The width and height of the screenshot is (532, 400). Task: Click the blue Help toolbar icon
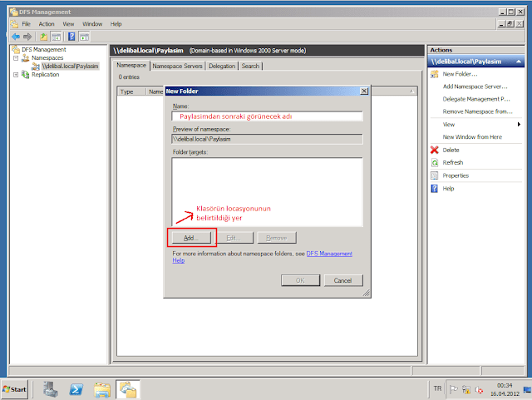[72, 37]
